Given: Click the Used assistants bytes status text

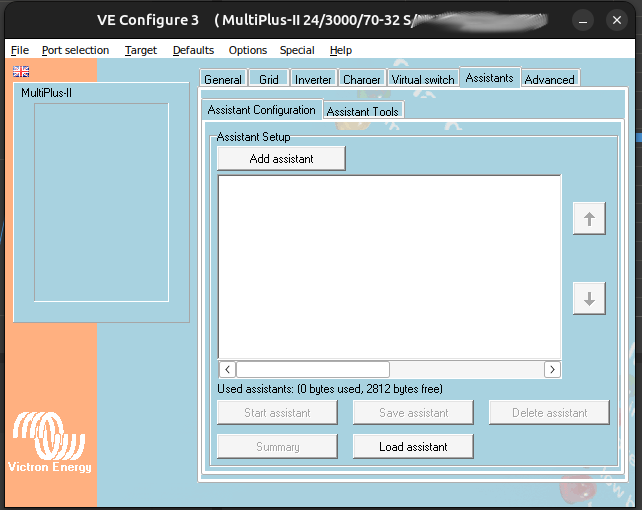Looking at the screenshot, I should point(330,389).
